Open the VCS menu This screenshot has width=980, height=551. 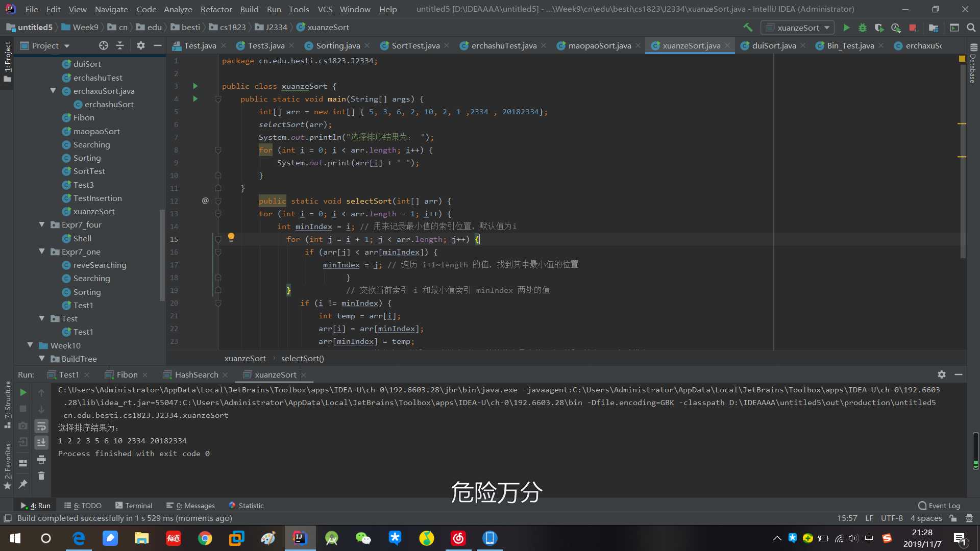point(325,9)
